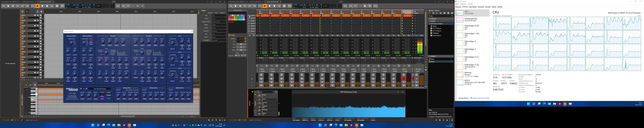Switch to the Files tab in the Project panel
Screen dimensions: 644x128
[x=216, y=13]
